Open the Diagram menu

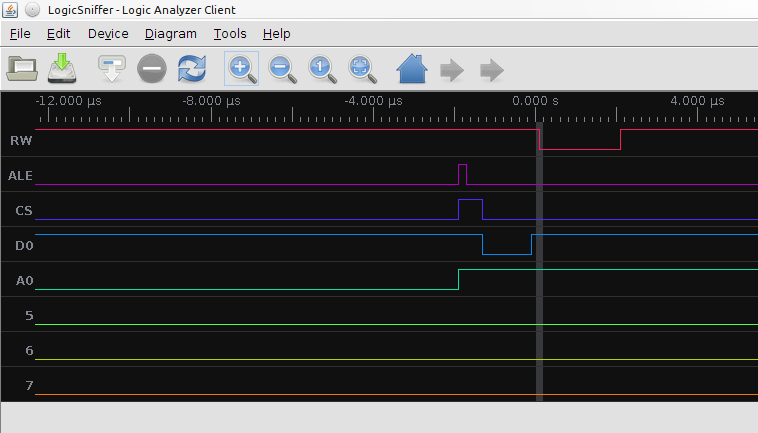tap(171, 34)
